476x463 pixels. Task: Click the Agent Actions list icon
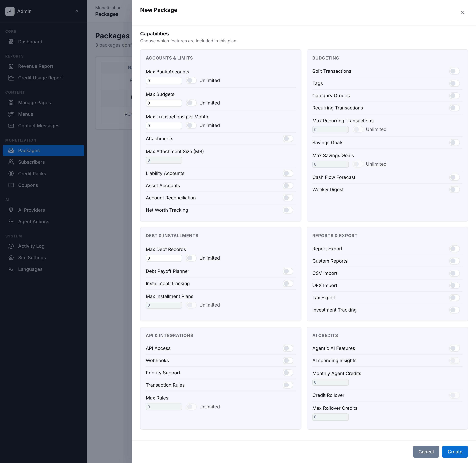[x=11, y=222]
